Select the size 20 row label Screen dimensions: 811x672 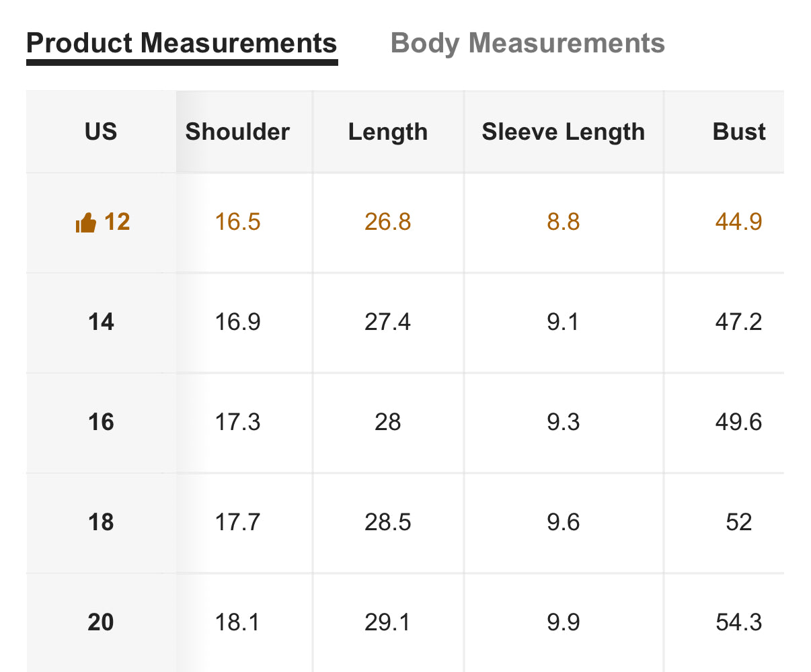point(101,622)
